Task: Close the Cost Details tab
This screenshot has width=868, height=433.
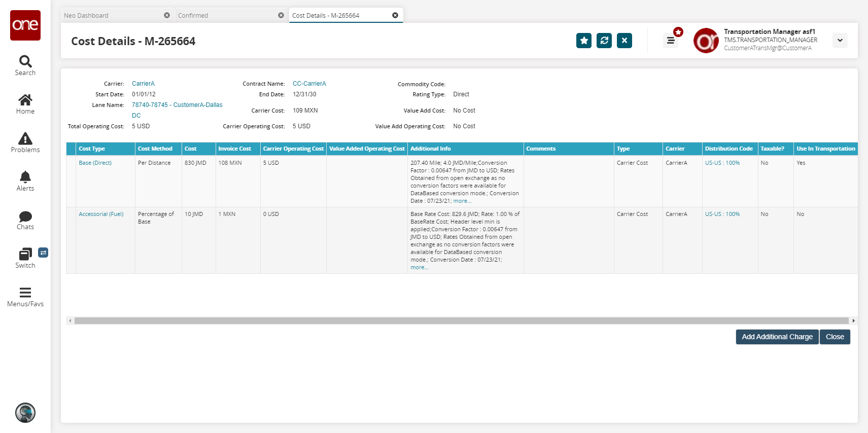Action: point(395,15)
